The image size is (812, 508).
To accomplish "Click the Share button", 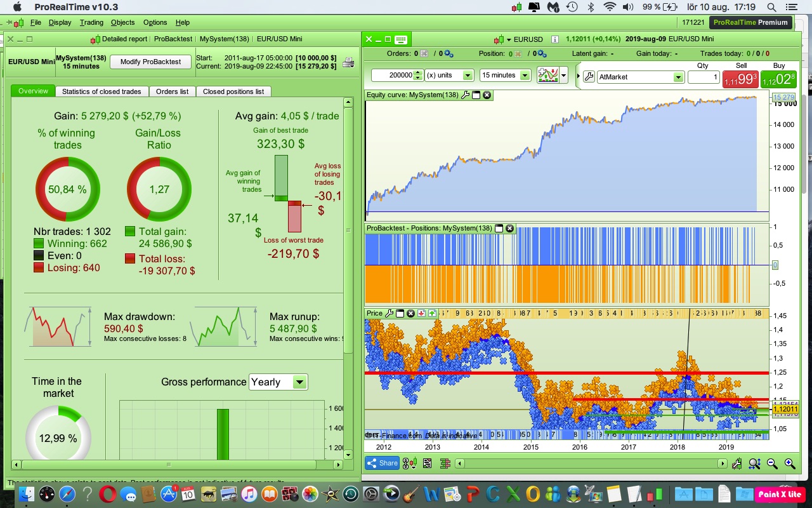I will coord(382,464).
